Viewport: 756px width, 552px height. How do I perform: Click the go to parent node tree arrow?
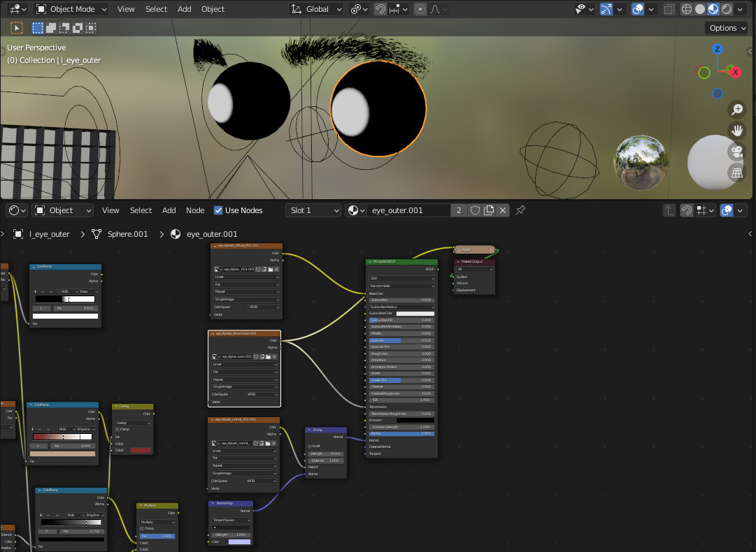click(x=669, y=210)
